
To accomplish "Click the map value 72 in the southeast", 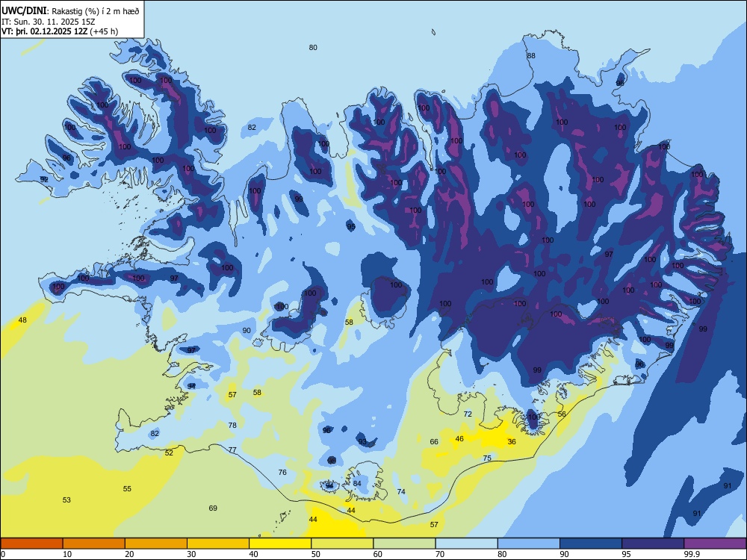I will 468,414.
